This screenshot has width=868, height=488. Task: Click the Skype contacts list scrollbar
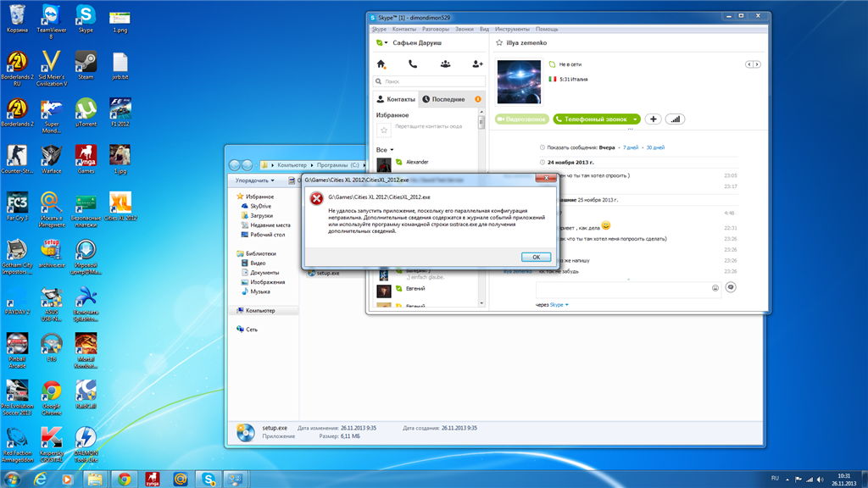coord(481,123)
